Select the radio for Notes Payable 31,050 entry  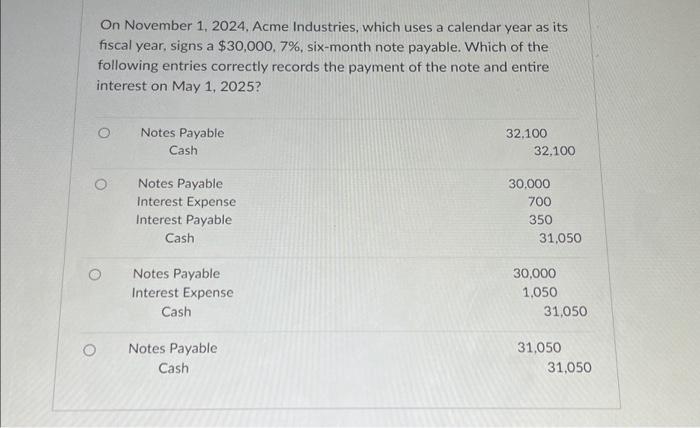[x=89, y=350]
